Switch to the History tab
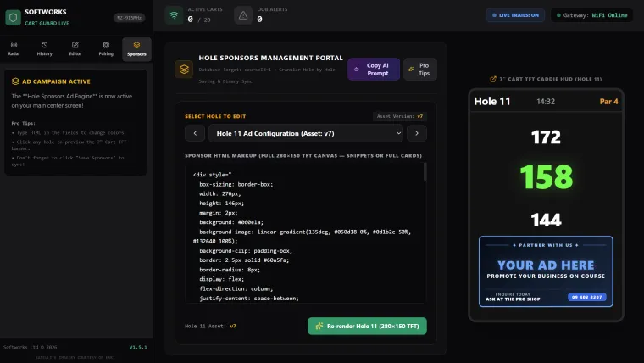Image resolution: width=644 pixels, height=363 pixels. pos(44,49)
